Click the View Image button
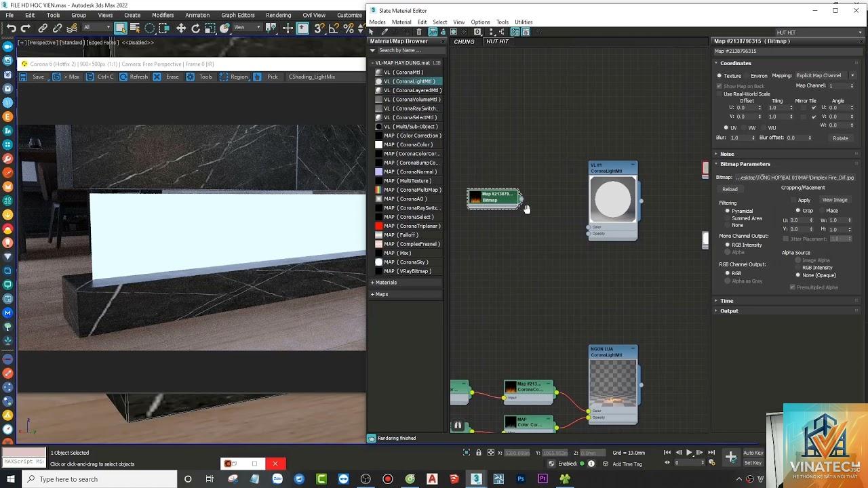Screen dimensions: 868x488 click(x=835, y=200)
